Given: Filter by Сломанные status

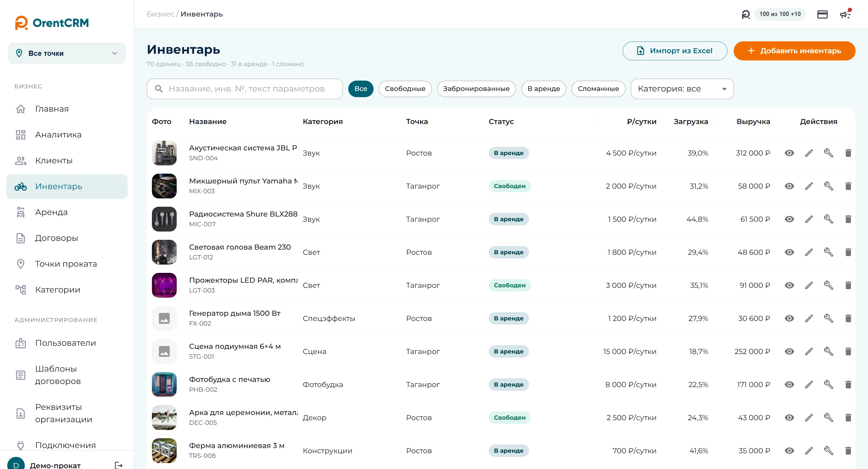Looking at the screenshot, I should click(598, 89).
